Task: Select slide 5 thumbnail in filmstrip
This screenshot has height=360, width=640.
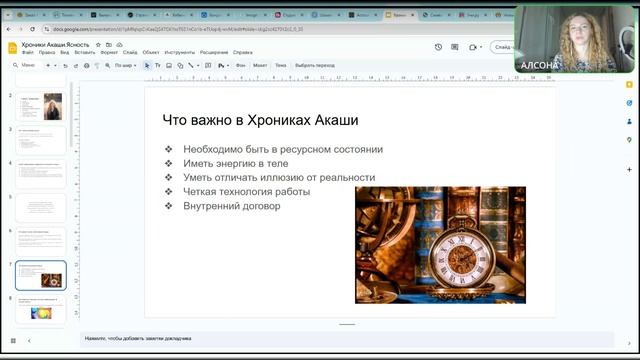Action: click(41, 208)
